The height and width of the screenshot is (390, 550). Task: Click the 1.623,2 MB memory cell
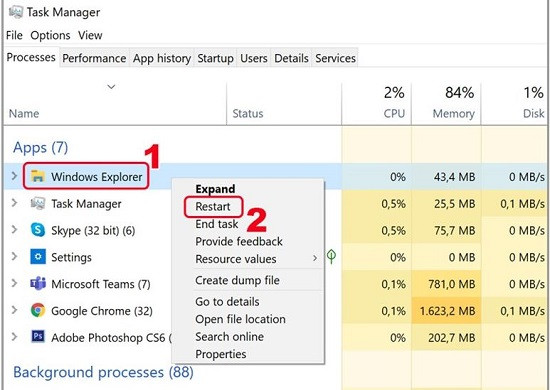447,311
